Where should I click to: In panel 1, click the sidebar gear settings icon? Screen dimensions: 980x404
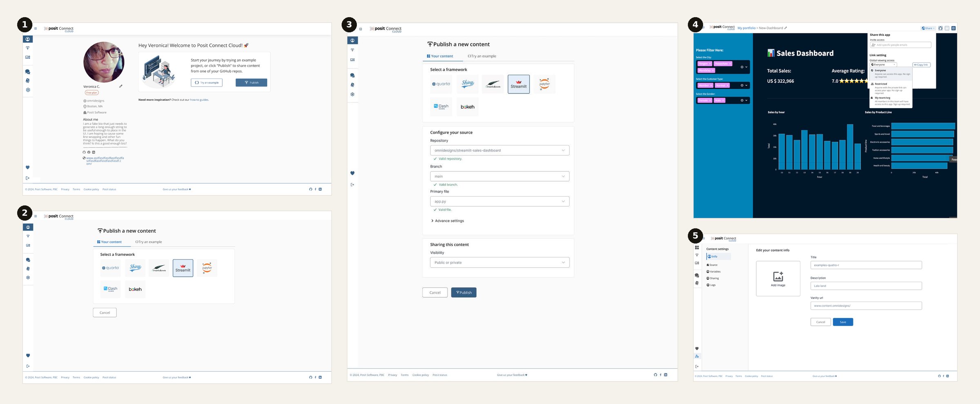coord(28,90)
